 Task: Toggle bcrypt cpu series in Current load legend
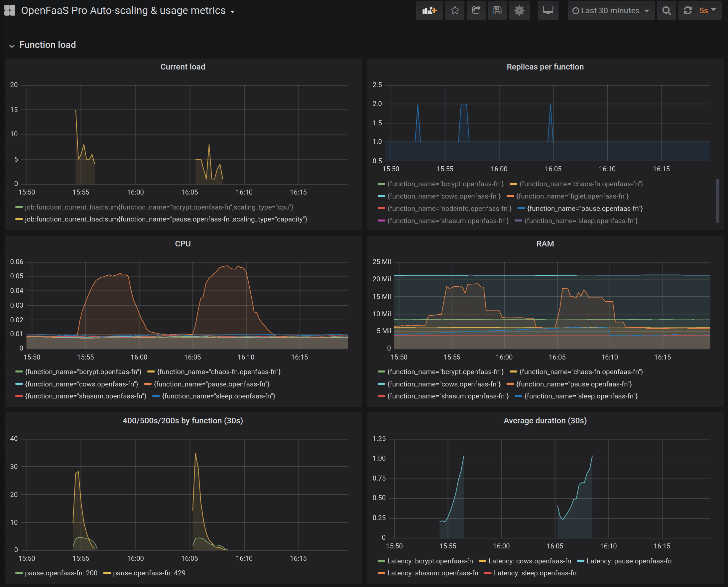point(159,207)
